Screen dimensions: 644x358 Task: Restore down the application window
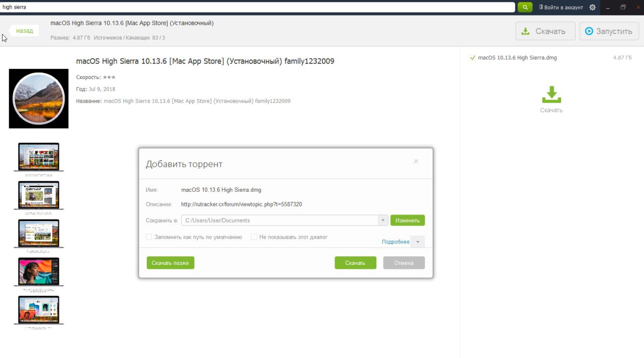(x=623, y=7)
